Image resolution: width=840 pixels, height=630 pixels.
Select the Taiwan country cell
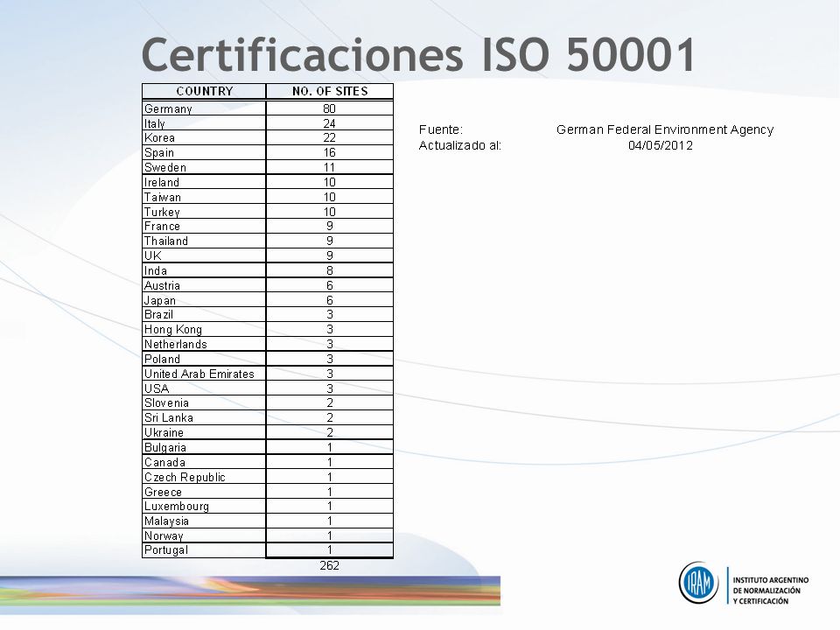(204, 197)
